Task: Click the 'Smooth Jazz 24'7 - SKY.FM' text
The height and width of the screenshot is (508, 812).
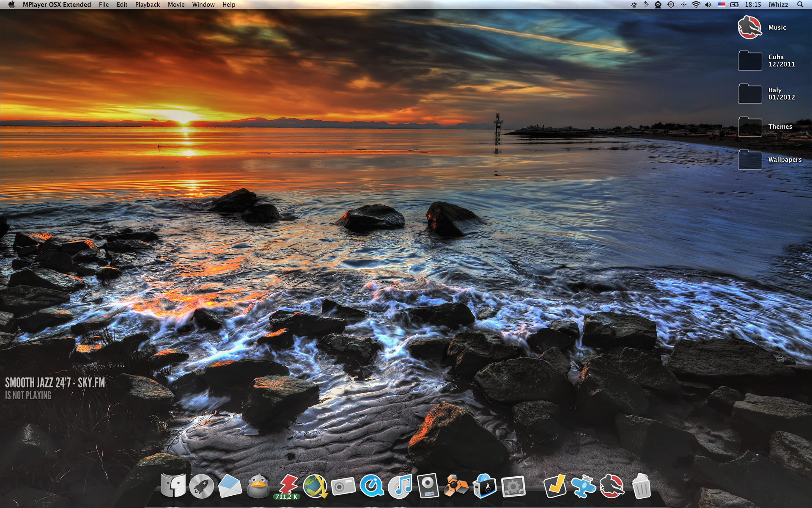Action: pyautogui.click(x=55, y=383)
